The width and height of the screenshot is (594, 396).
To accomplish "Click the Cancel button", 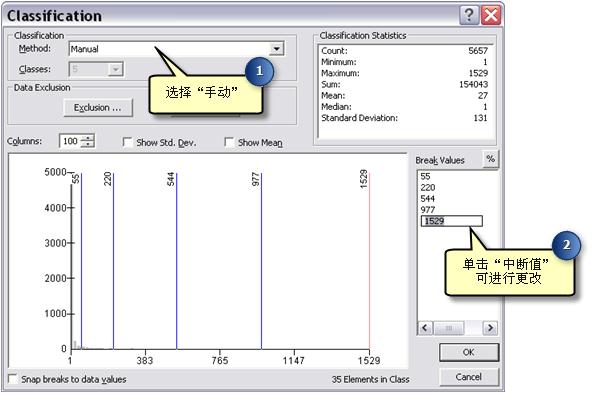I will (469, 377).
